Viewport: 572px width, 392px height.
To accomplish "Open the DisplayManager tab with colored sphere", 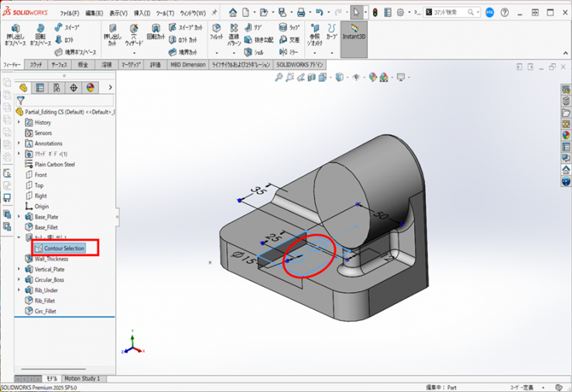I will coord(91,88).
